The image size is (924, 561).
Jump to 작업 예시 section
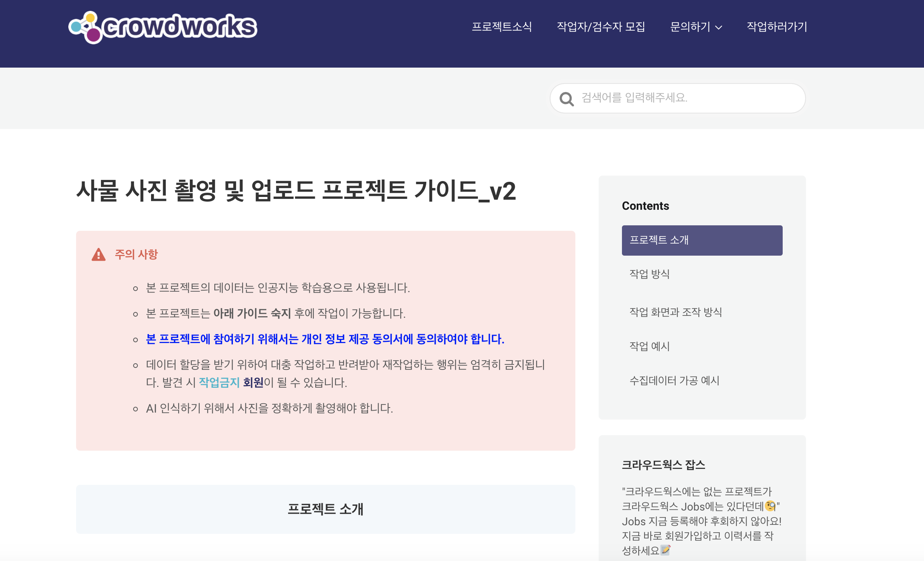(650, 346)
